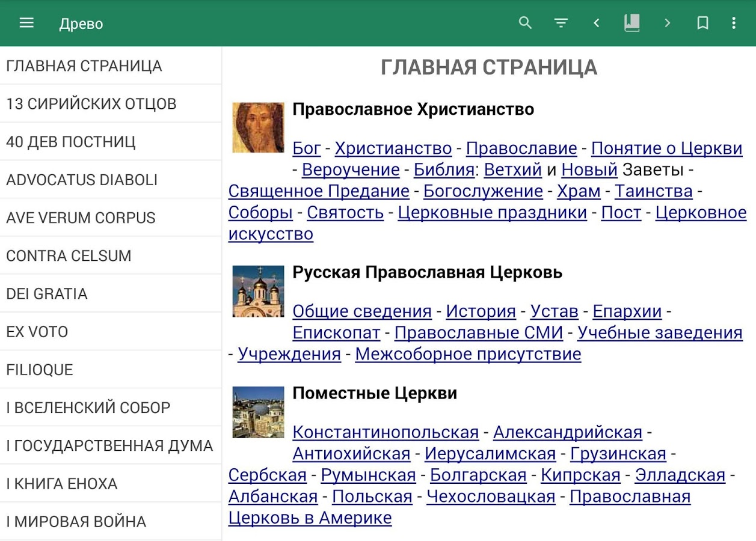Open 13 СИРИЙСКИХ ОТЦОВ entry
This screenshot has height=541, width=756.
(111, 103)
